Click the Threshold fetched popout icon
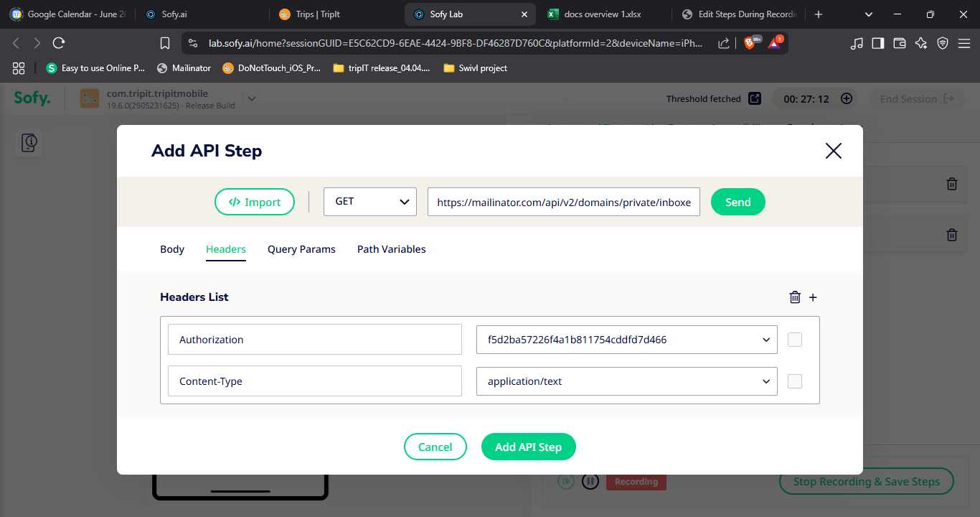The image size is (980, 517). click(x=755, y=98)
